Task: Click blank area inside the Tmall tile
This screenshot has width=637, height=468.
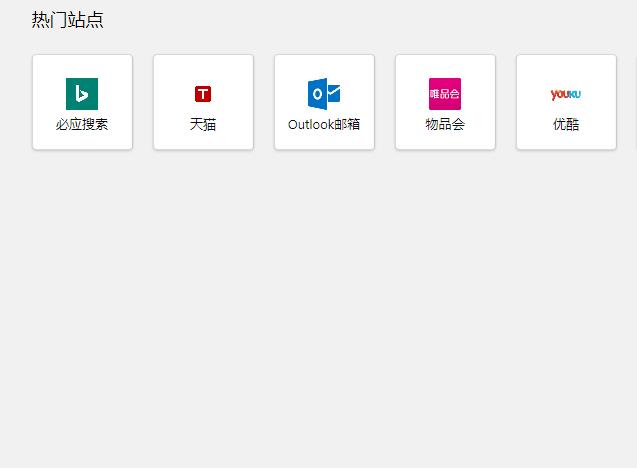Action: point(171,72)
